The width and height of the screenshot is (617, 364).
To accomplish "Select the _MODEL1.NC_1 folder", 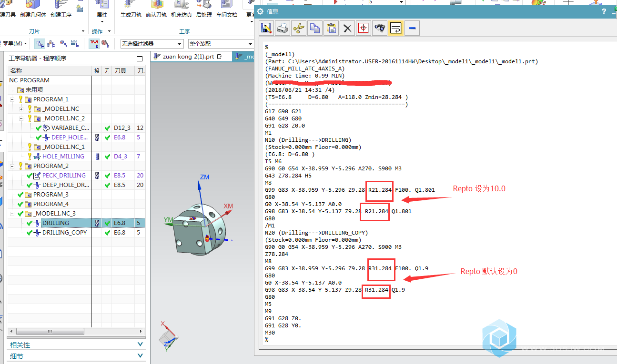I will point(64,147).
